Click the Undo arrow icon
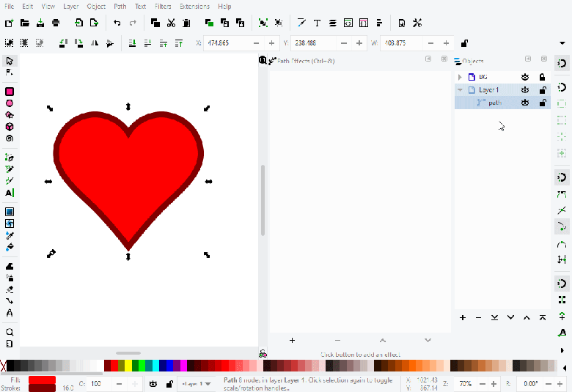 [x=117, y=23]
